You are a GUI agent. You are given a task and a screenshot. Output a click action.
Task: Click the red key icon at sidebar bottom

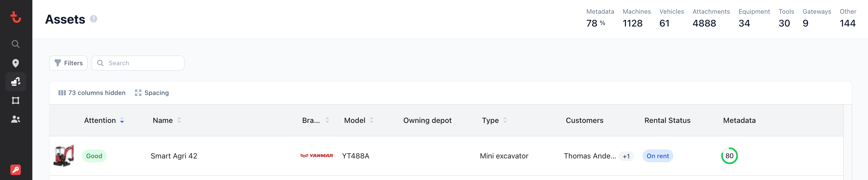point(15,170)
